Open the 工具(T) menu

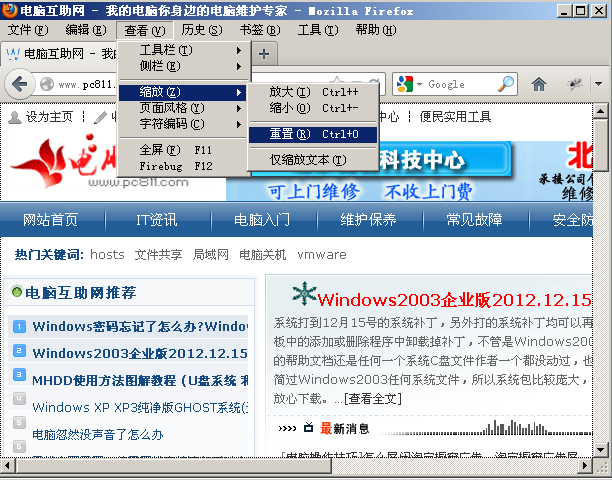pyautogui.click(x=318, y=30)
